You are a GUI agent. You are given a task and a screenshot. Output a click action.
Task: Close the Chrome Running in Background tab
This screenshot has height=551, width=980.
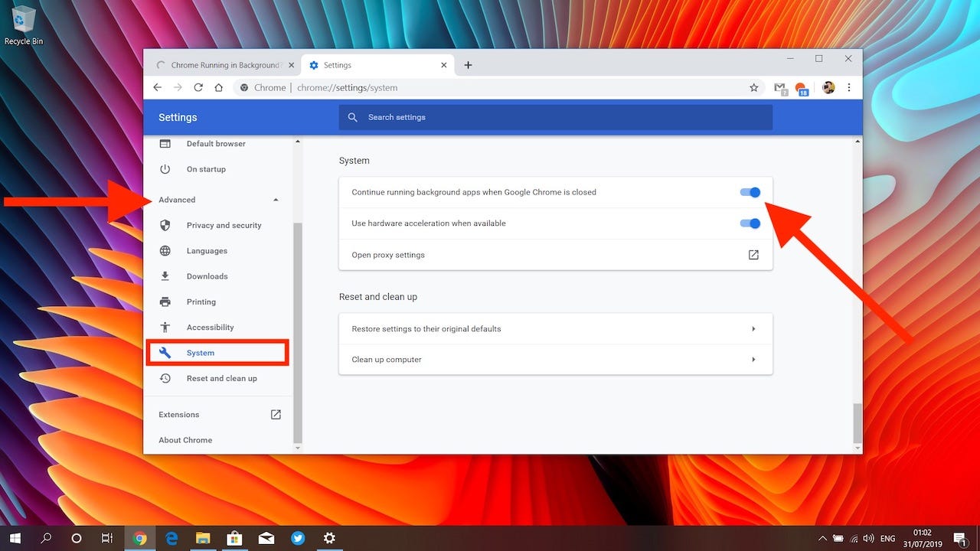point(291,65)
